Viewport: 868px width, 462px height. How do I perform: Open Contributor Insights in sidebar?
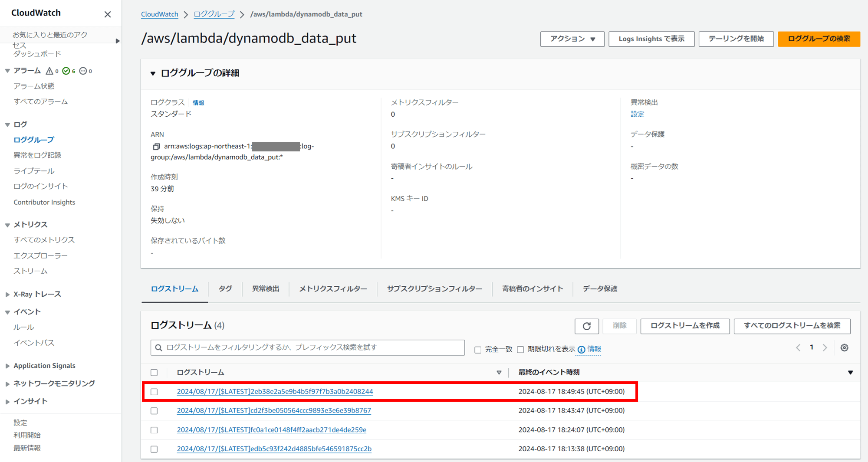click(44, 202)
